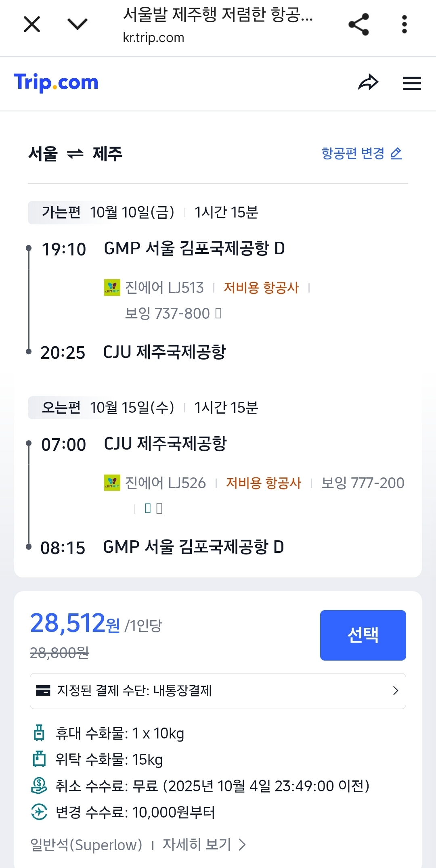Screen dimensions: 436x868
Task: Tap the 취소 수수료 refund icon
Action: coord(39,786)
